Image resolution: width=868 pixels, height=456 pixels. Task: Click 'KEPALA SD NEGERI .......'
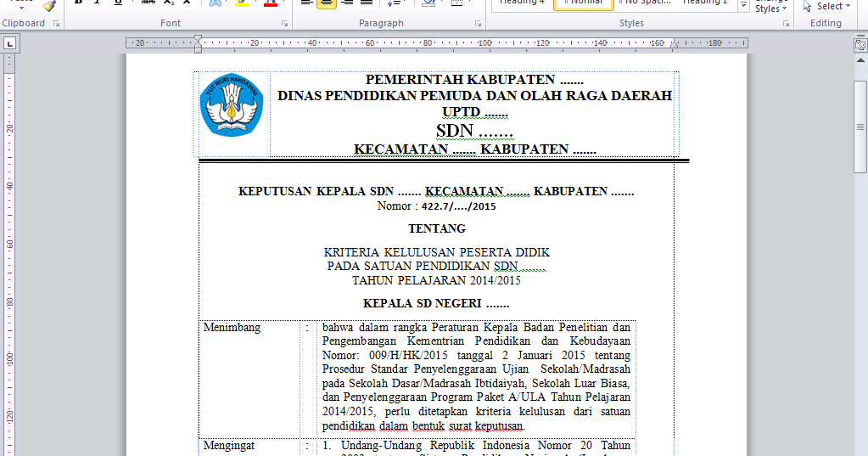[x=436, y=304]
